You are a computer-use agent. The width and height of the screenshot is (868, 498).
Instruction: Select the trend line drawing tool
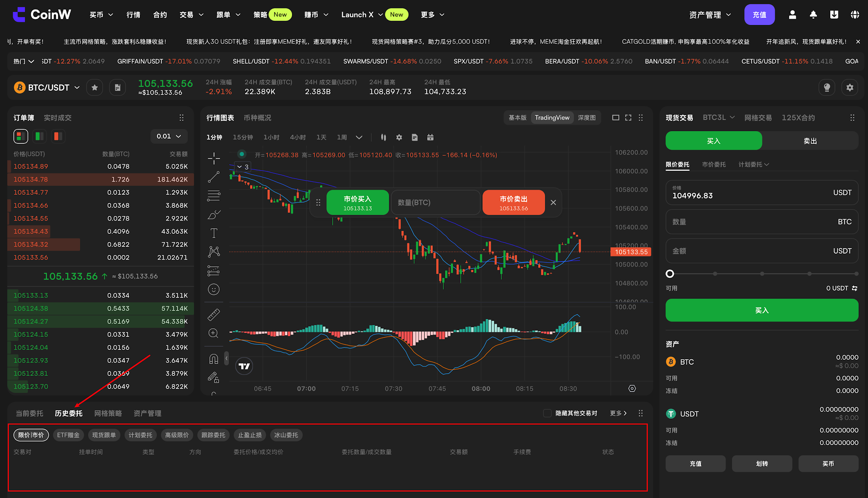[x=214, y=177]
